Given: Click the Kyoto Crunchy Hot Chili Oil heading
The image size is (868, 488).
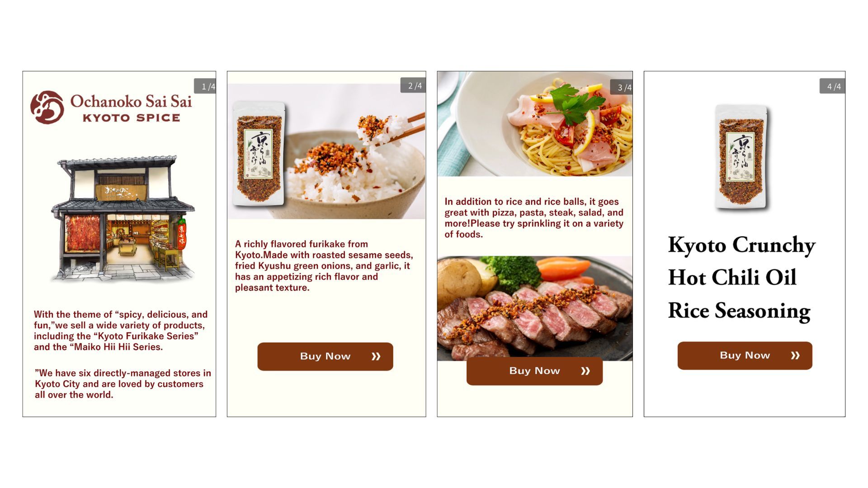Looking at the screenshot, I should (x=741, y=277).
